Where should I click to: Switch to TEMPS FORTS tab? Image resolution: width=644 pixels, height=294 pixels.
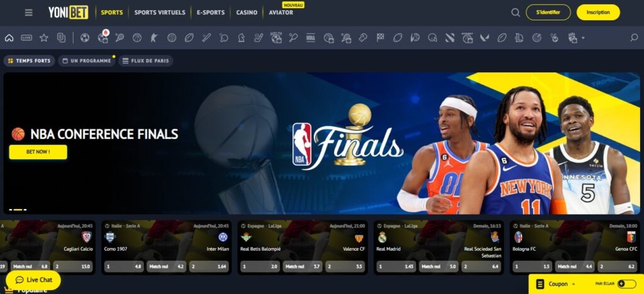pyautogui.click(x=29, y=61)
